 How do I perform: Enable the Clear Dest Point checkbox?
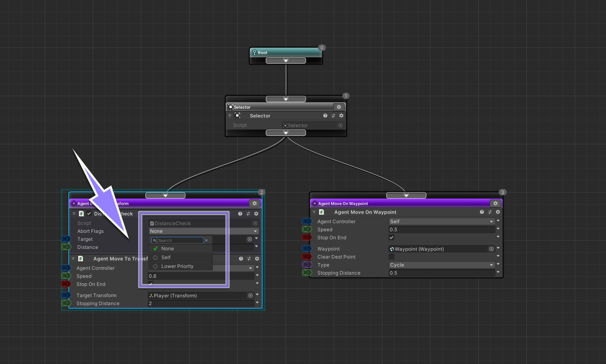click(x=391, y=257)
